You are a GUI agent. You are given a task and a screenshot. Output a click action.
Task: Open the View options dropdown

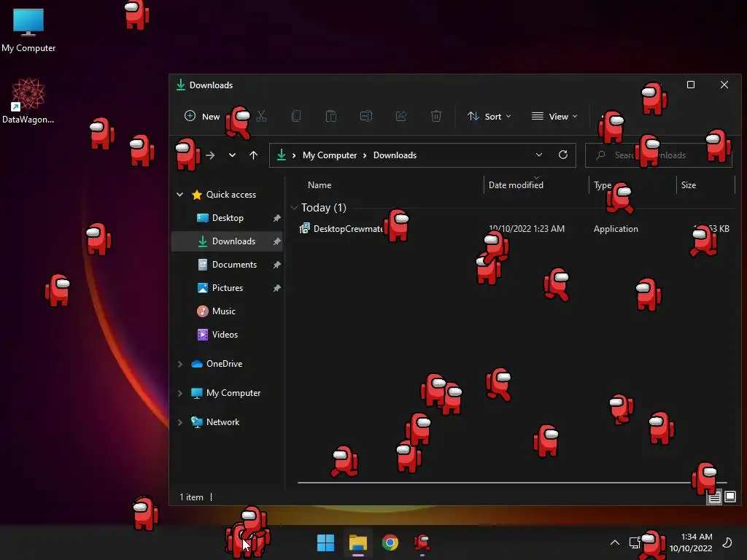click(554, 116)
